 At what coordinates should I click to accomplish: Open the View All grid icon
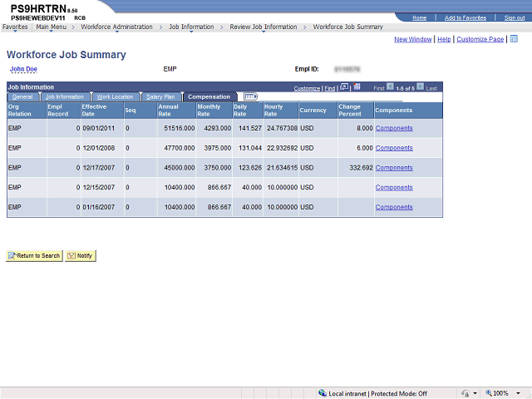coord(344,86)
